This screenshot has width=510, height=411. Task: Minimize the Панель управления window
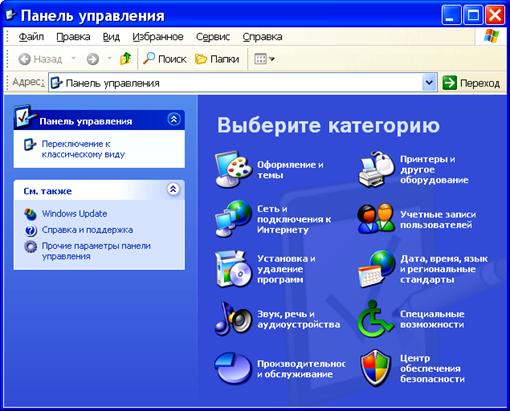click(451, 15)
